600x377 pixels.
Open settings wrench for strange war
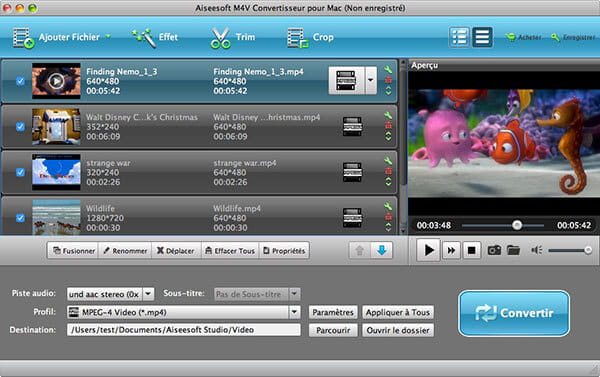[388, 161]
